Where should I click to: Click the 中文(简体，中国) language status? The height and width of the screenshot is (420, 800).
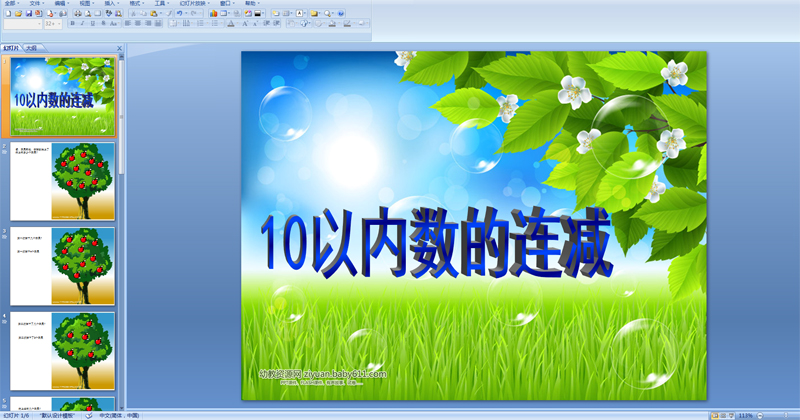pos(119,415)
